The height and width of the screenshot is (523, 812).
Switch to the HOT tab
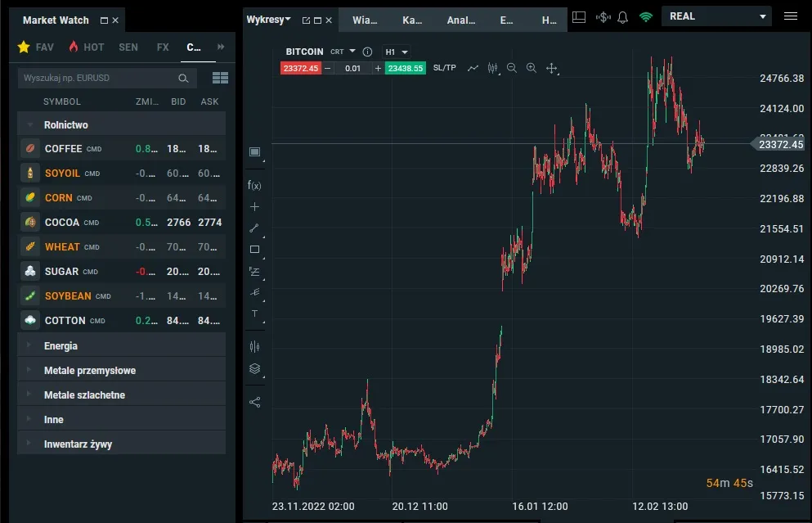click(x=87, y=47)
